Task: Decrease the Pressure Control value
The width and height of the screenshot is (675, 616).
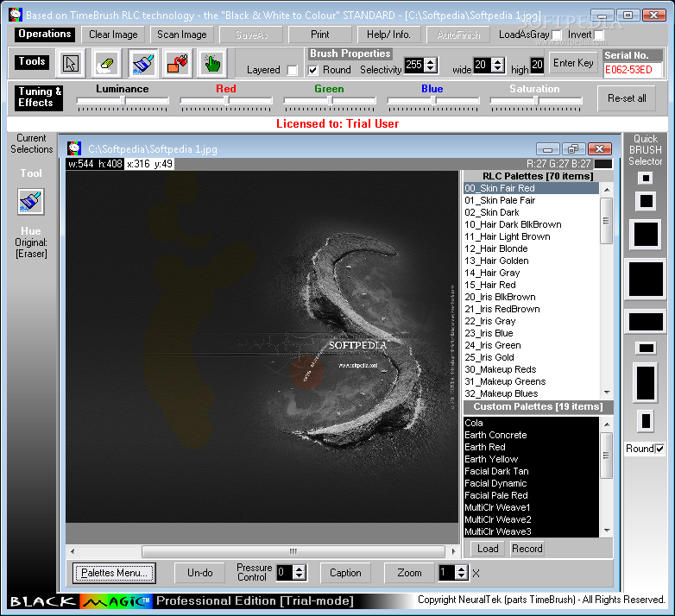Action: pyautogui.click(x=300, y=576)
